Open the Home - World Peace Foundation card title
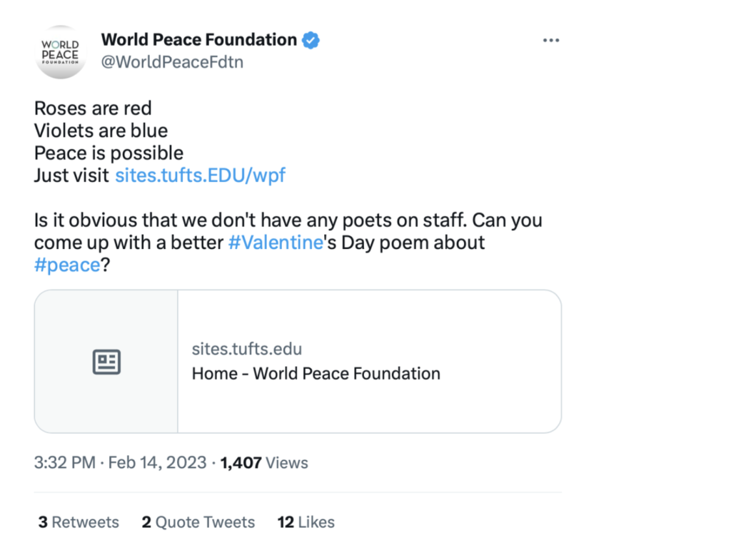This screenshot has height=560, width=731. [x=316, y=374]
